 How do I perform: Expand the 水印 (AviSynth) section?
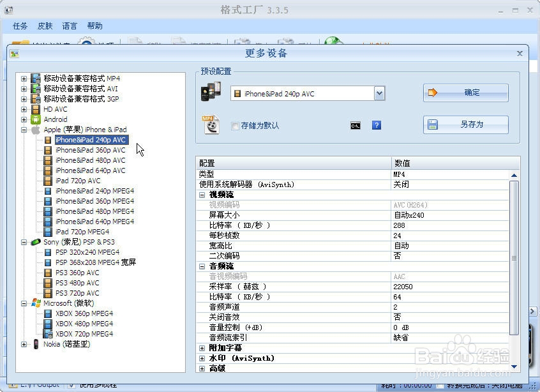(202, 359)
